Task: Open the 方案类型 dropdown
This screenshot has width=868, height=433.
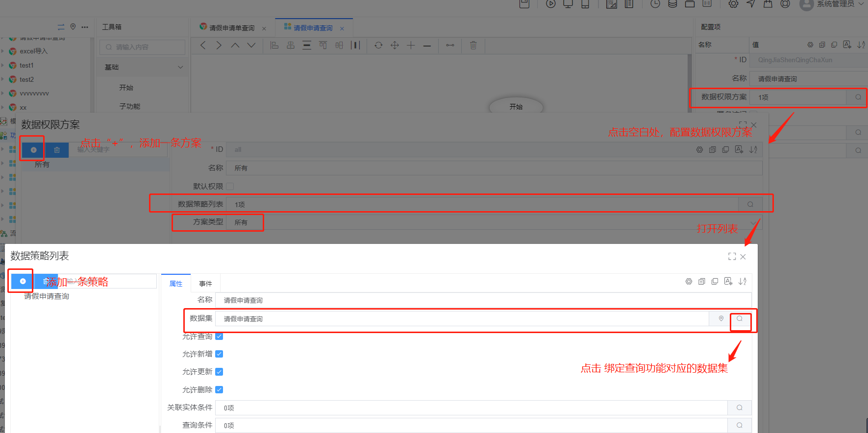Action: tap(490, 222)
